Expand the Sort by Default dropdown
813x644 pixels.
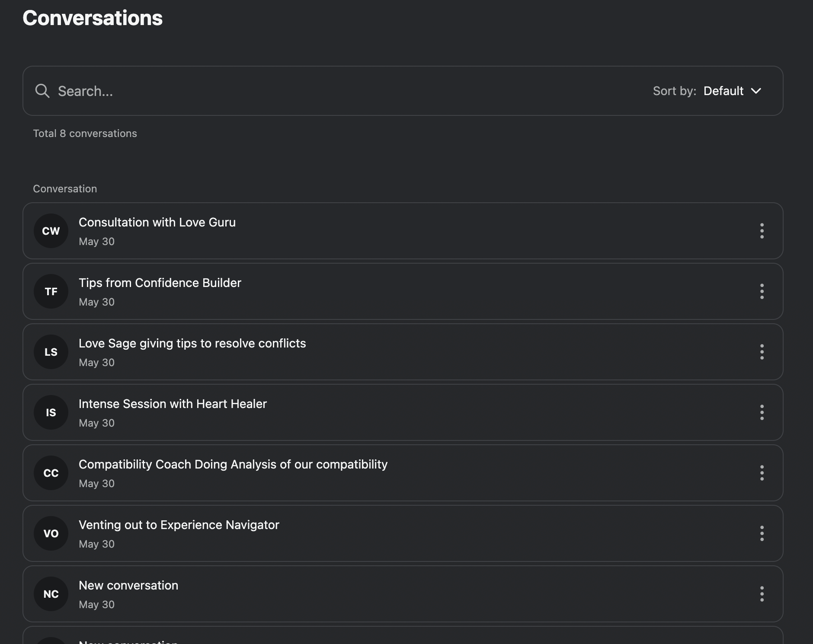point(723,91)
